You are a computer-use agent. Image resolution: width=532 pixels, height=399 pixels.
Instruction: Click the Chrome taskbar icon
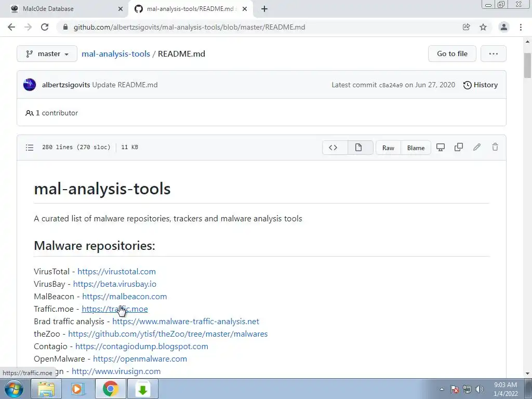pyautogui.click(x=110, y=389)
